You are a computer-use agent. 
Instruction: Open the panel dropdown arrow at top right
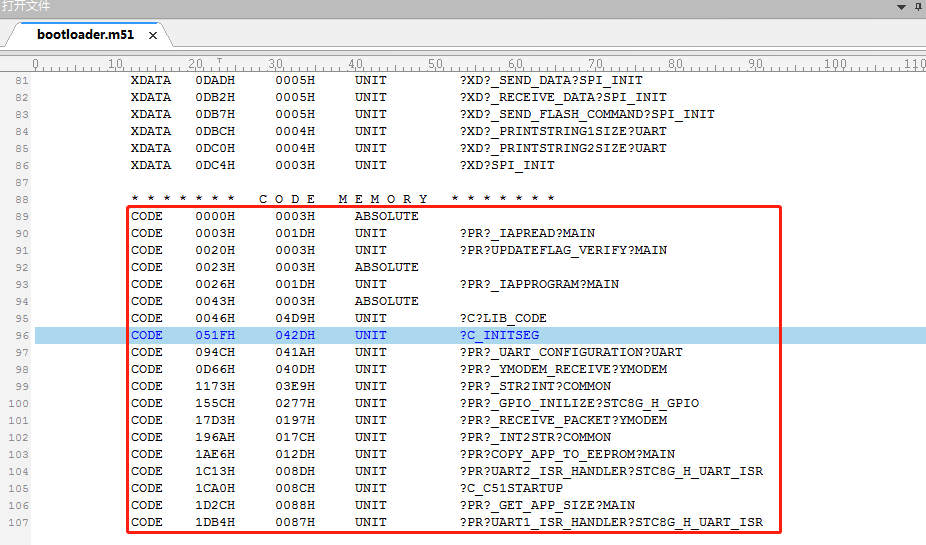pos(901,7)
